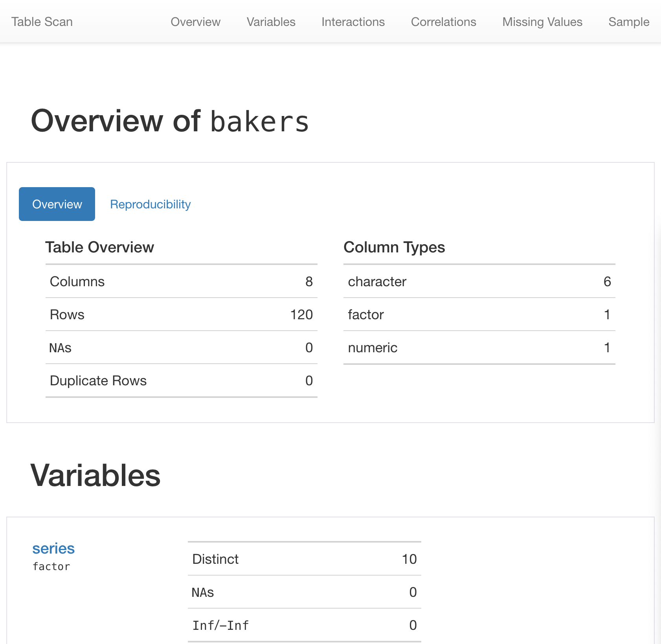This screenshot has width=661, height=644.
Task: Go to Sample in the navbar
Action: [629, 22]
